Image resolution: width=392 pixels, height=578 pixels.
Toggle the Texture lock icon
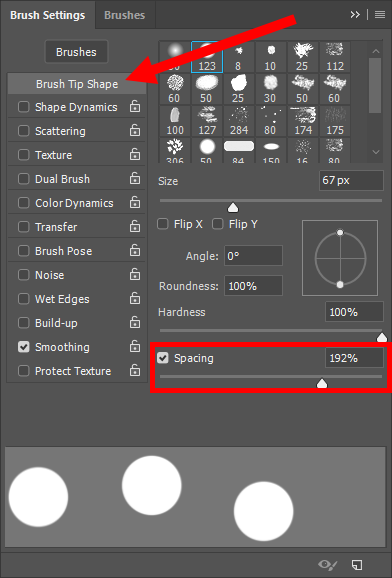(135, 154)
